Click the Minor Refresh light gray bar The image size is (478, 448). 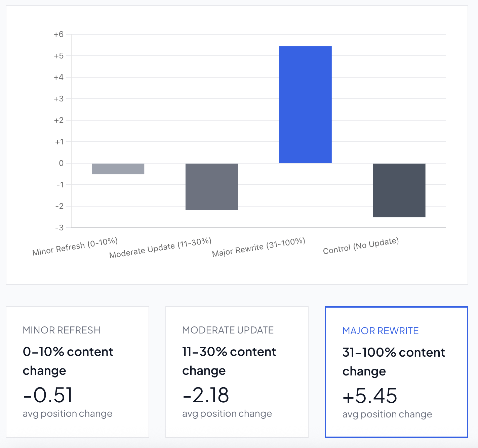click(x=118, y=169)
